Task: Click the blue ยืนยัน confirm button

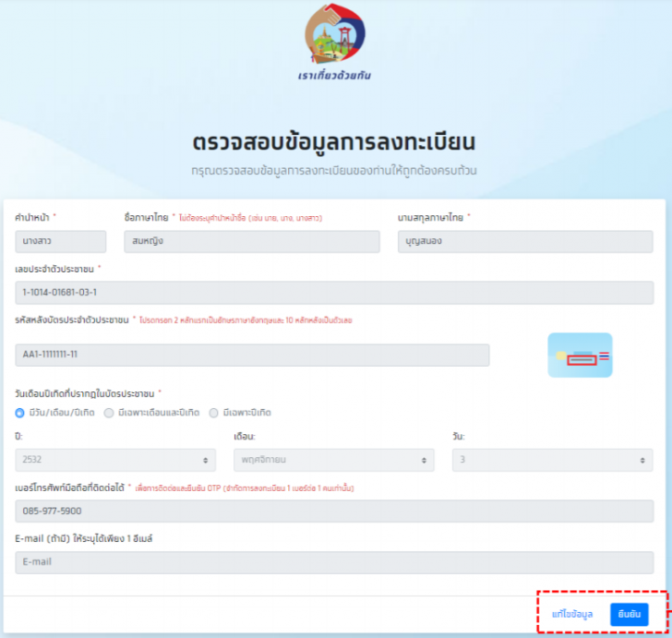Action: [x=630, y=614]
